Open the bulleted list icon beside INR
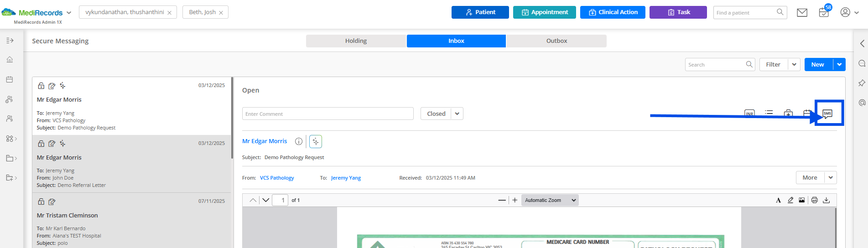The image size is (868, 248). tap(769, 113)
